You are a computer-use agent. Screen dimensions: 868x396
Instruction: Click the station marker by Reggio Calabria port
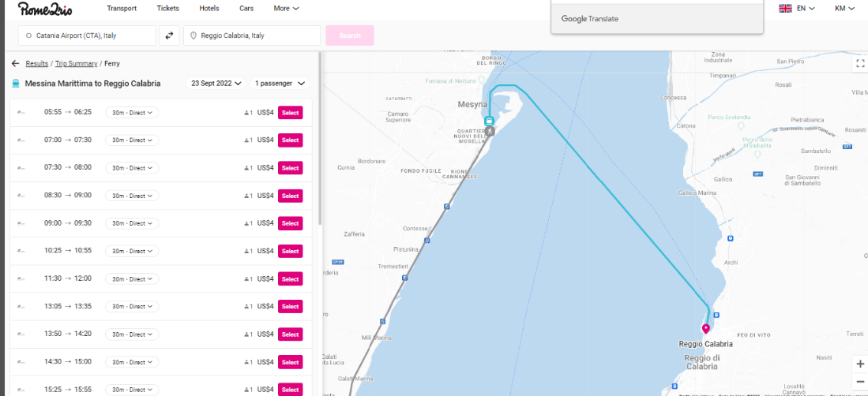(x=716, y=315)
